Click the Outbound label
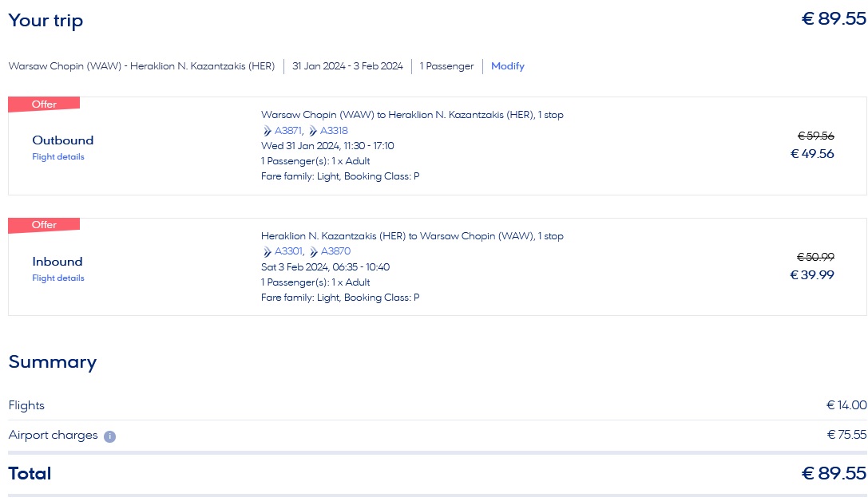The image size is (868, 501). [62, 140]
